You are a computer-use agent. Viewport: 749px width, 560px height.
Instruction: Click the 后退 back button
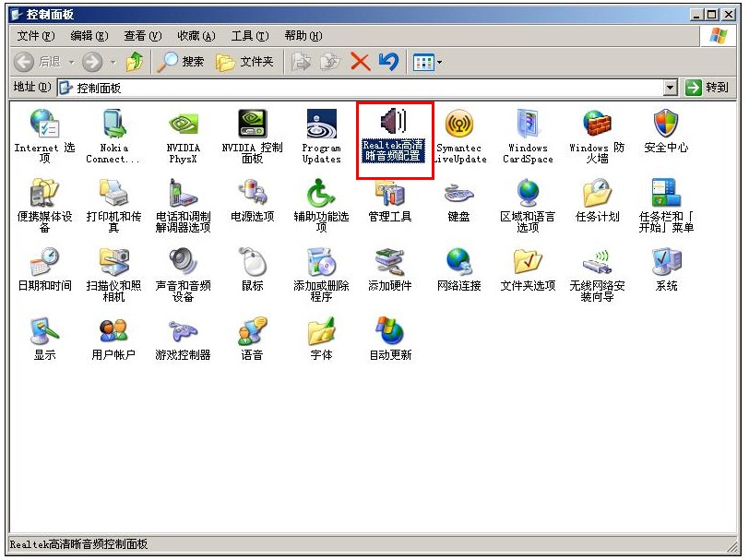38,62
